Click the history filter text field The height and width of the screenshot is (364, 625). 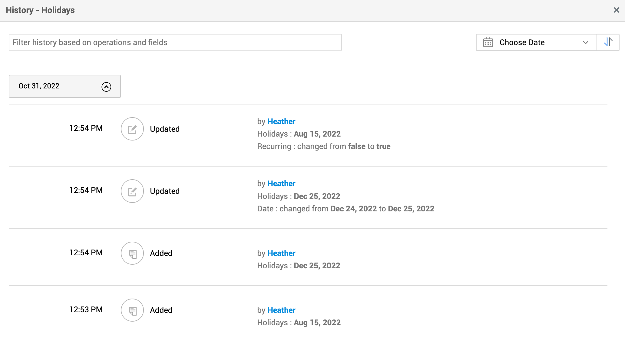[x=175, y=42]
